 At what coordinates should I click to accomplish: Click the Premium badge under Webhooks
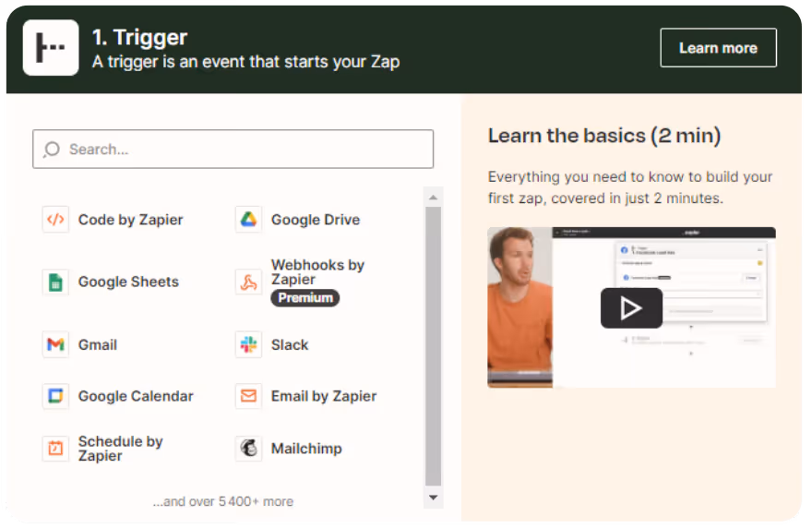[x=305, y=298]
